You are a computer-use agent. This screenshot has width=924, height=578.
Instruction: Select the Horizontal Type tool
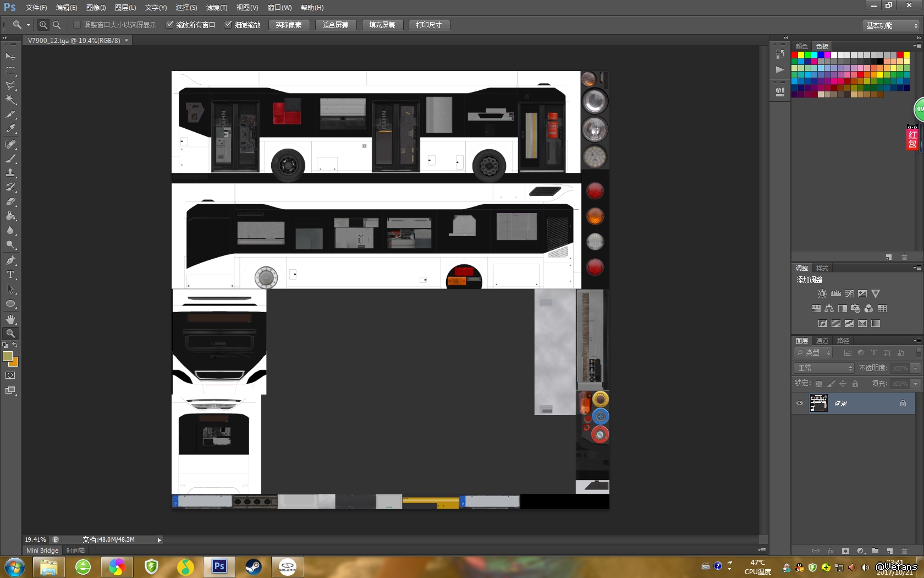pos(10,275)
